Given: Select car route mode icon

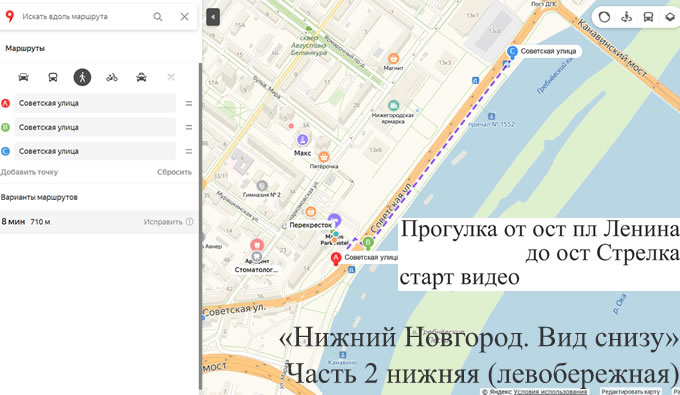Looking at the screenshot, I should coord(23,77).
